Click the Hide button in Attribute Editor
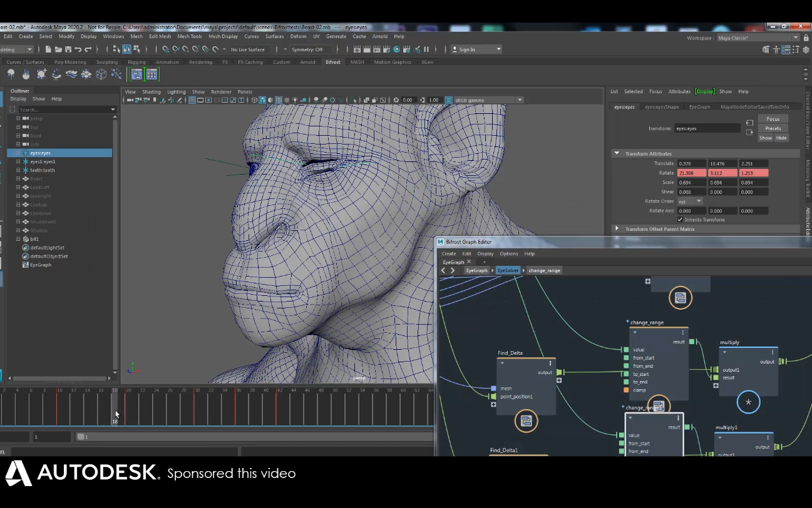The width and height of the screenshot is (812, 508). pyautogui.click(x=781, y=138)
